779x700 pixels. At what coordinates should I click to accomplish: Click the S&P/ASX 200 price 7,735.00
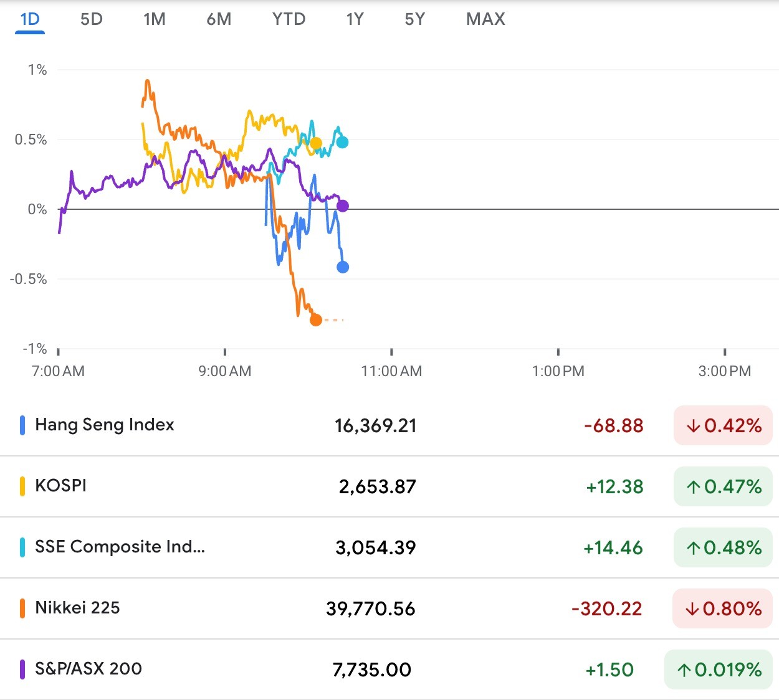(372, 669)
